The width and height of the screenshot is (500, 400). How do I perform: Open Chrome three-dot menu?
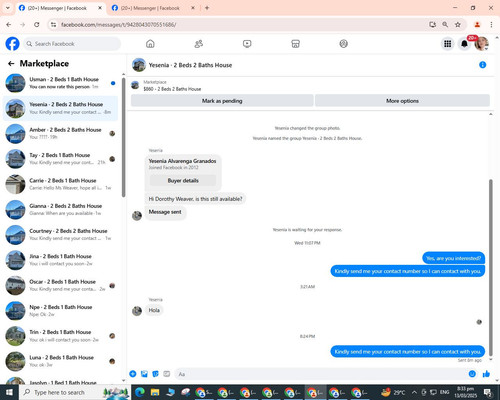pyautogui.click(x=491, y=25)
